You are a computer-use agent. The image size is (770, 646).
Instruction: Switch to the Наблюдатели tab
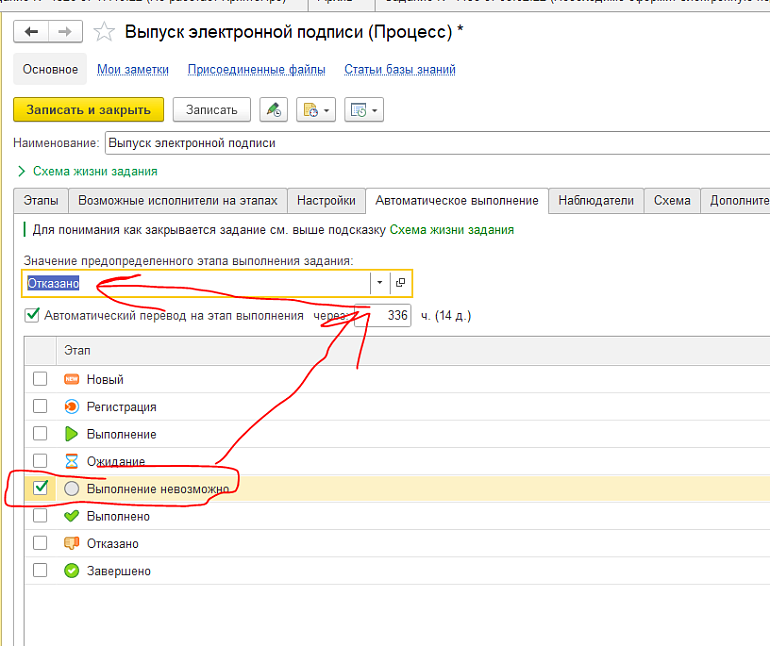click(596, 200)
